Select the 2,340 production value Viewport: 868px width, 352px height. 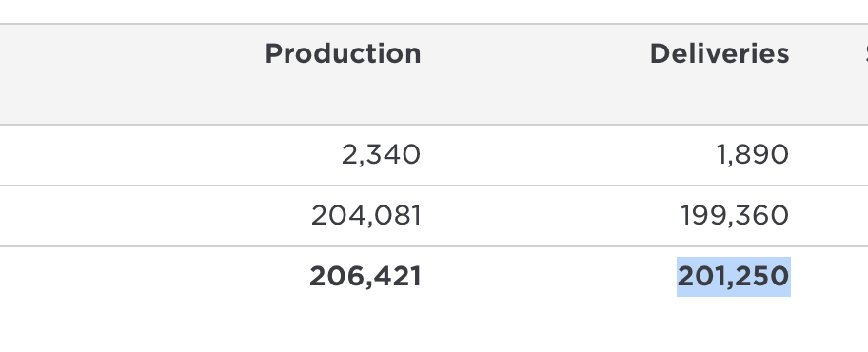point(382,154)
